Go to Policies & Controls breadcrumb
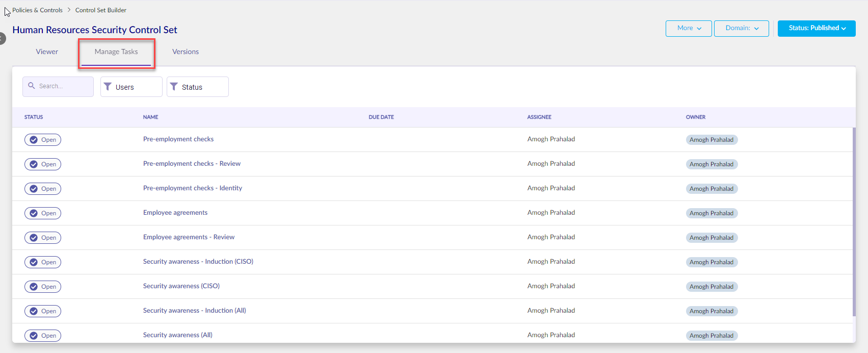Image resolution: width=868 pixels, height=353 pixels. coord(37,10)
